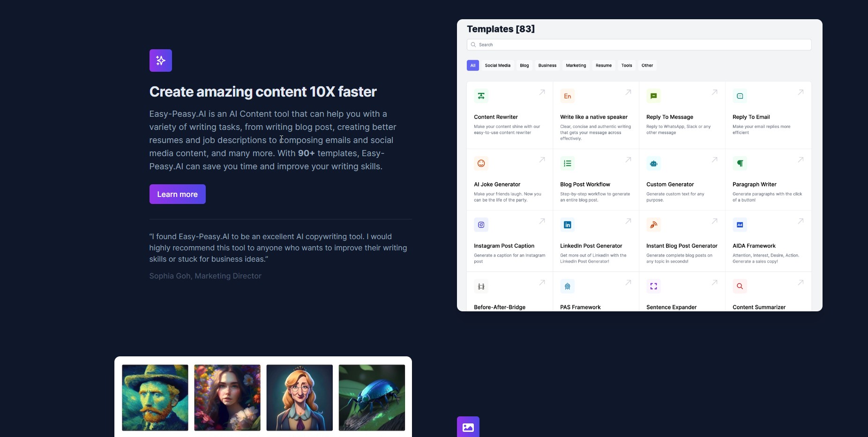Click arrow icon on LinkedIn Post Generator card
Viewport: 868px width, 437px height.
coord(628,221)
